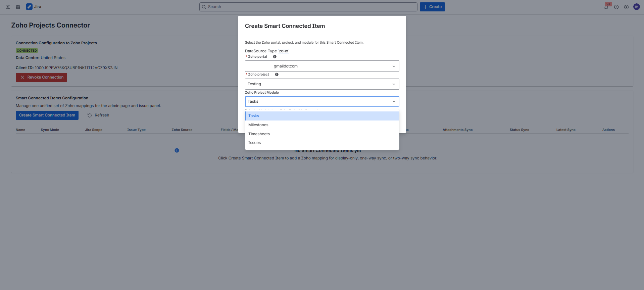
Task: Click the Jira Scope column header
Action: click(x=94, y=130)
